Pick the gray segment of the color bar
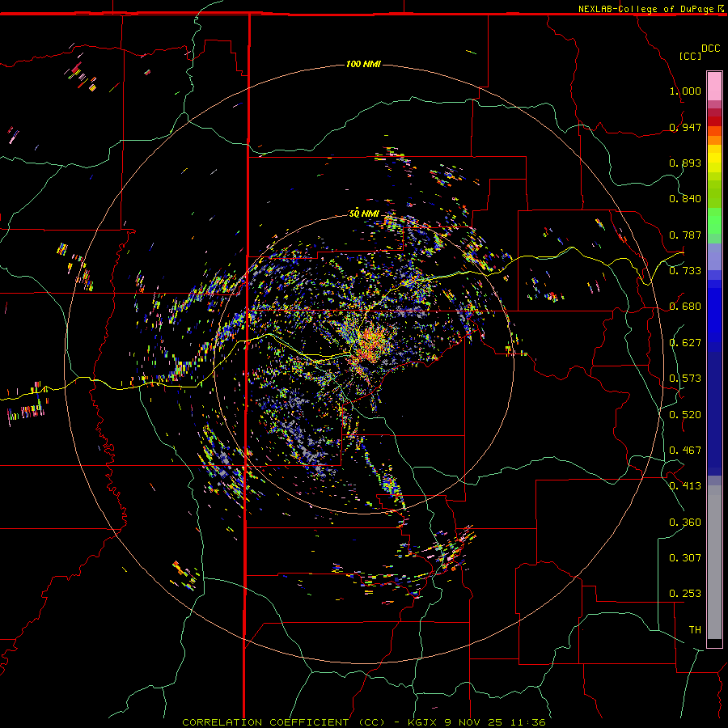The image size is (728, 728). pyautogui.click(x=714, y=562)
